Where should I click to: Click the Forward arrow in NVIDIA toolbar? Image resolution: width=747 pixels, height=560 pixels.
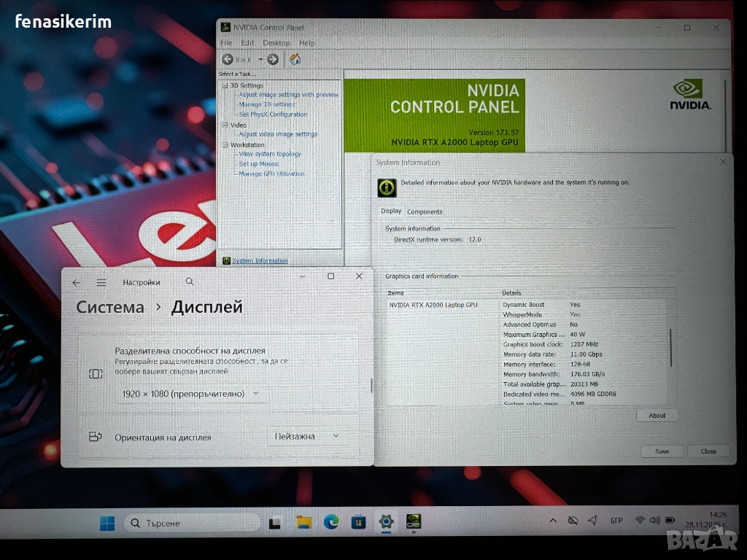[273, 59]
